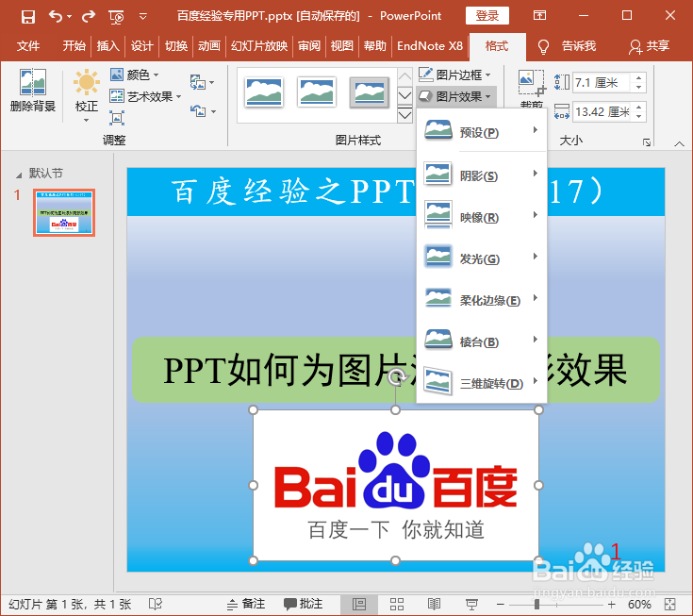The image size is (693, 616).
Task: Click the Save icon in title bar
Action: (x=28, y=17)
